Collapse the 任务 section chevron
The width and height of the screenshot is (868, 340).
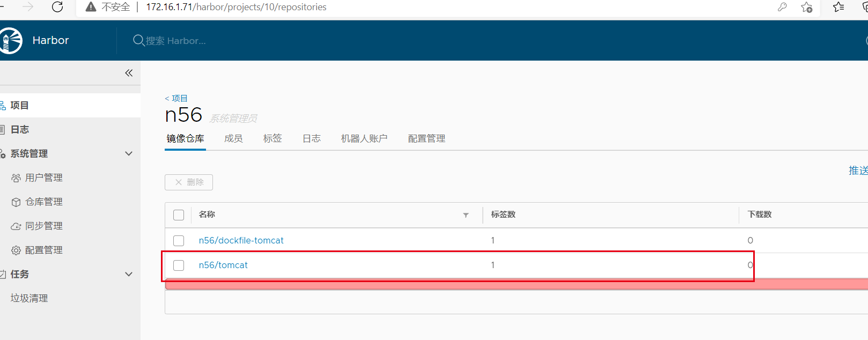click(129, 274)
